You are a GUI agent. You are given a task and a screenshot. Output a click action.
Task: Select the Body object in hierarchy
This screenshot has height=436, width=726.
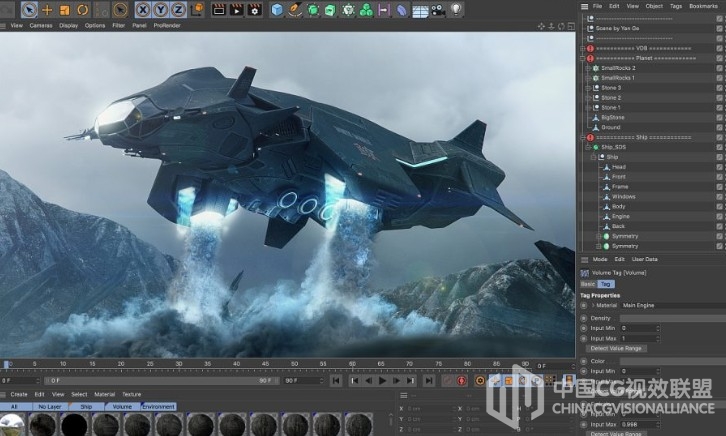pos(619,206)
